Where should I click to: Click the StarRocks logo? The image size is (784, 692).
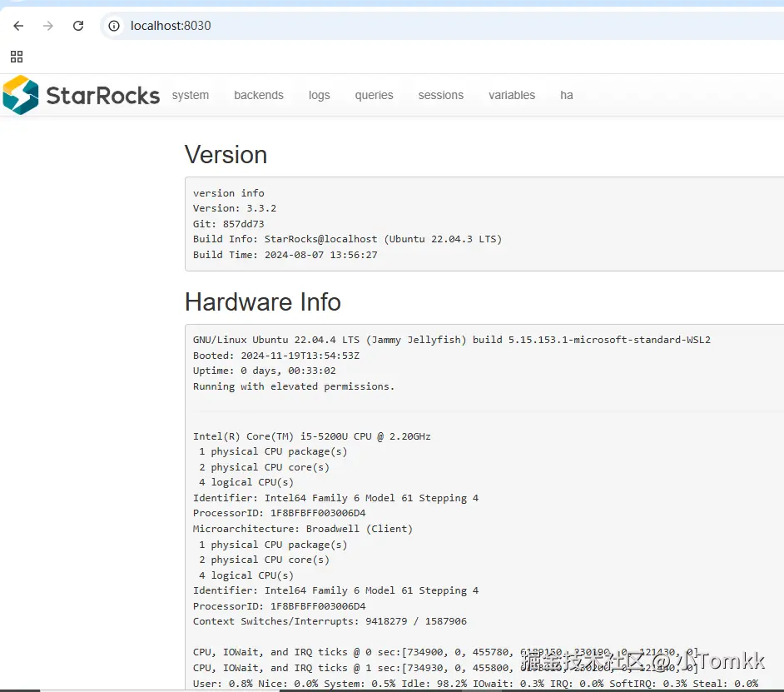(81, 95)
